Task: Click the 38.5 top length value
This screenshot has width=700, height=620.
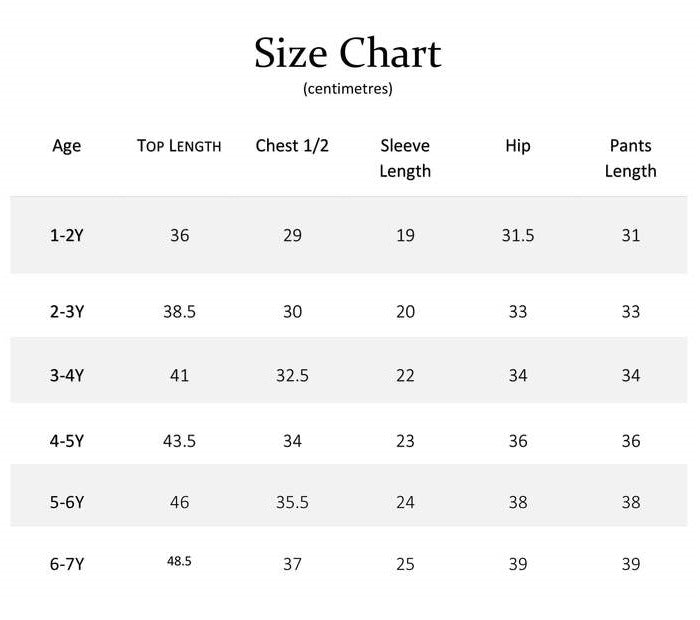Action: (x=179, y=312)
